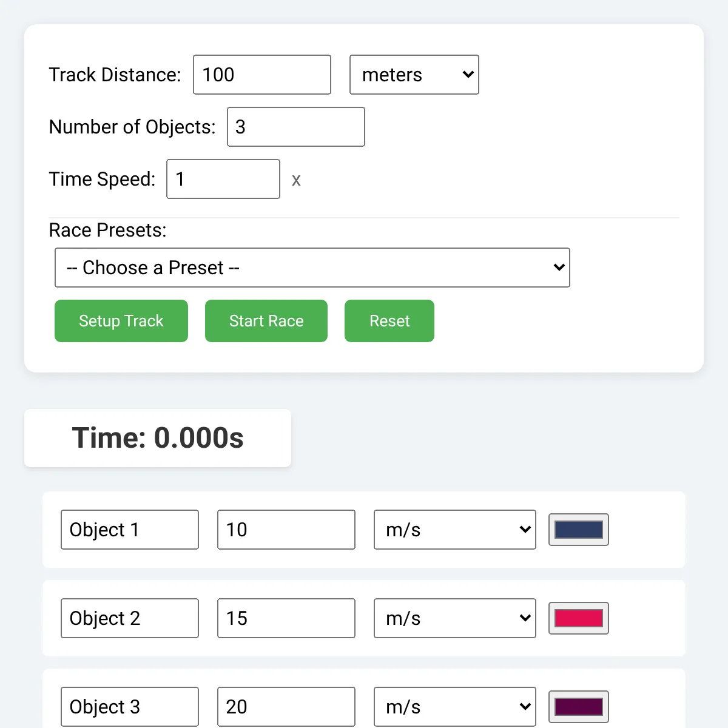Screen dimensions: 728x728
Task: Open the Object 2 red color swatch
Action: 579,618
